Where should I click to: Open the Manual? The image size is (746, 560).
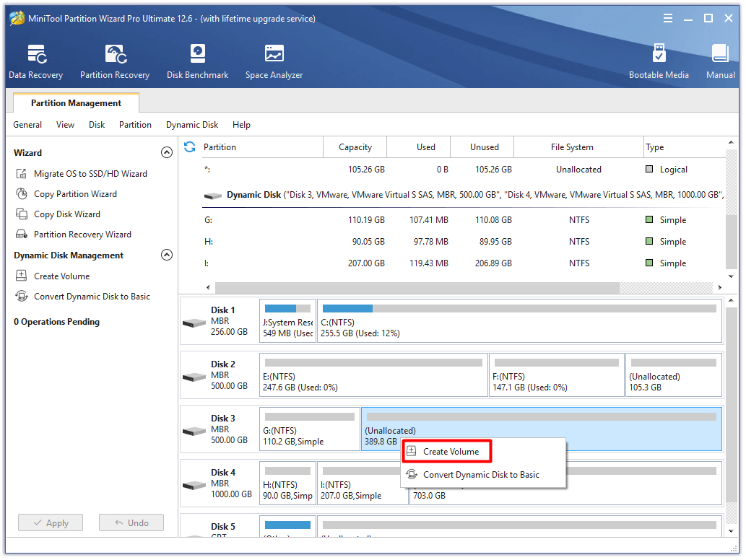pos(720,62)
